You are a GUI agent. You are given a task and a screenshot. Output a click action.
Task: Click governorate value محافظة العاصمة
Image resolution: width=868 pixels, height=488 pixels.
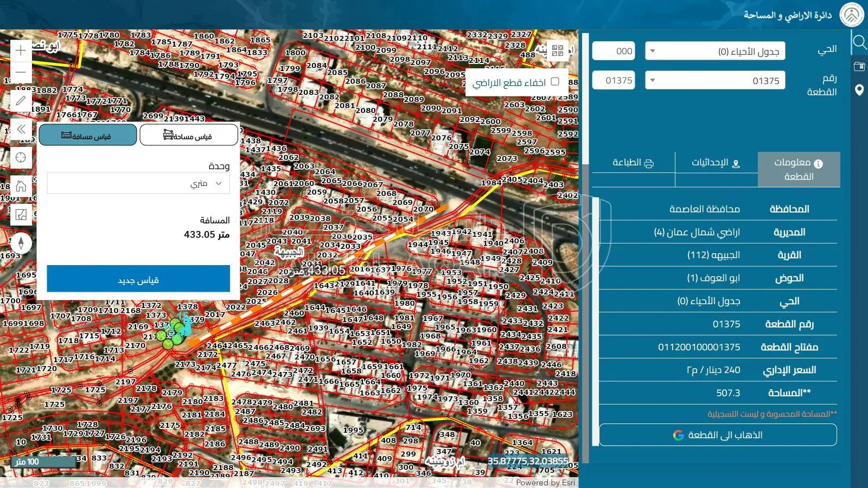click(x=704, y=209)
